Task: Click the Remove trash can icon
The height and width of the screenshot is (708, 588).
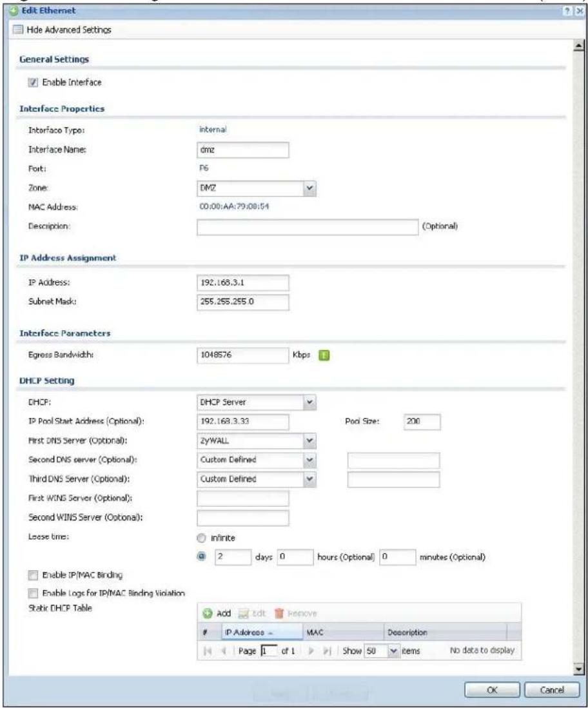Action: [x=279, y=613]
